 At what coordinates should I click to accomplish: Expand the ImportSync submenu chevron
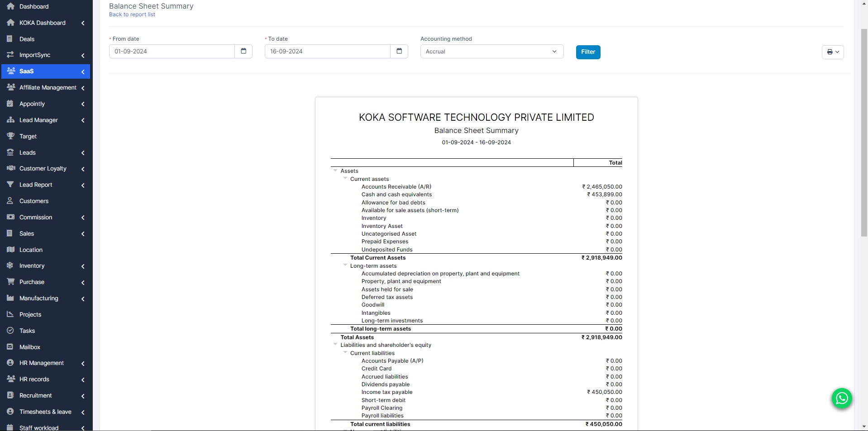coord(83,55)
